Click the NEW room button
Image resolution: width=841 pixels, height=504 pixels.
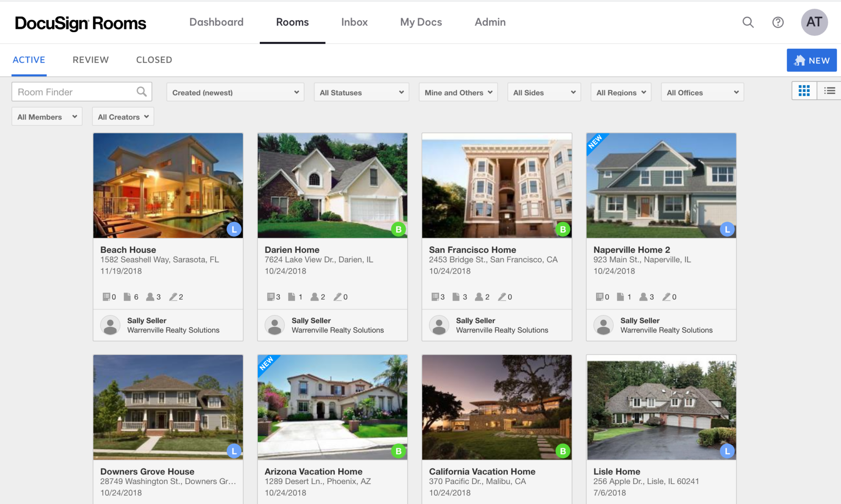pos(811,60)
